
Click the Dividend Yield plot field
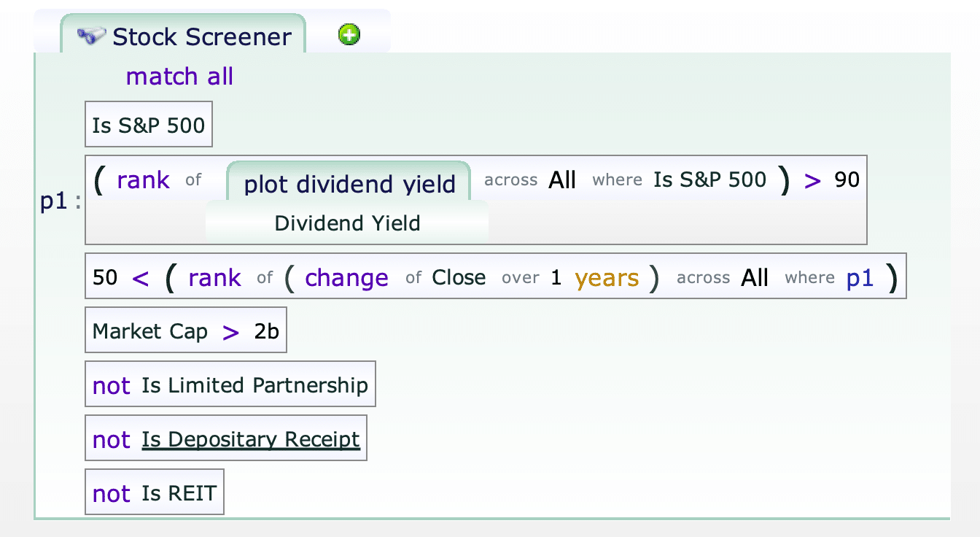pos(347,223)
